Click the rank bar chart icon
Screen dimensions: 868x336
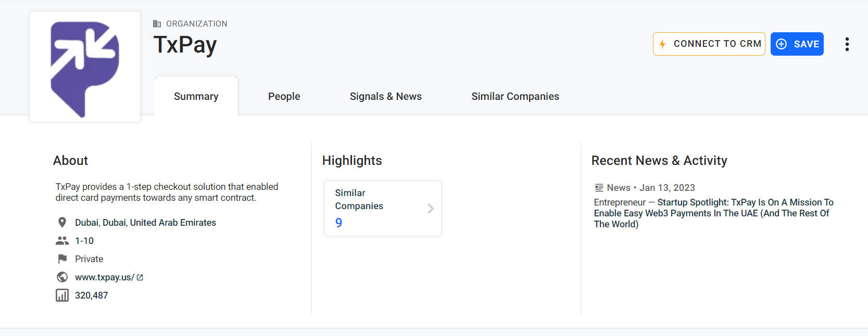tap(62, 295)
